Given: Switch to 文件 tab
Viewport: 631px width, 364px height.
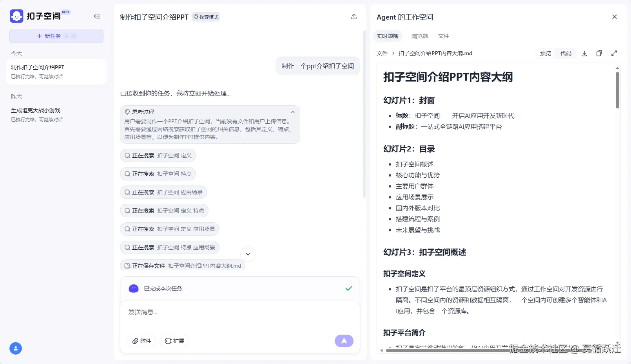Looking at the screenshot, I should click(x=444, y=36).
